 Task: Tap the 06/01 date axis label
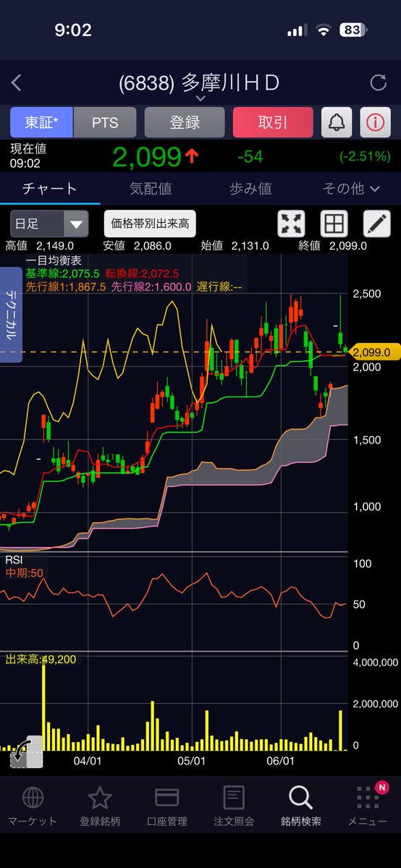click(281, 761)
